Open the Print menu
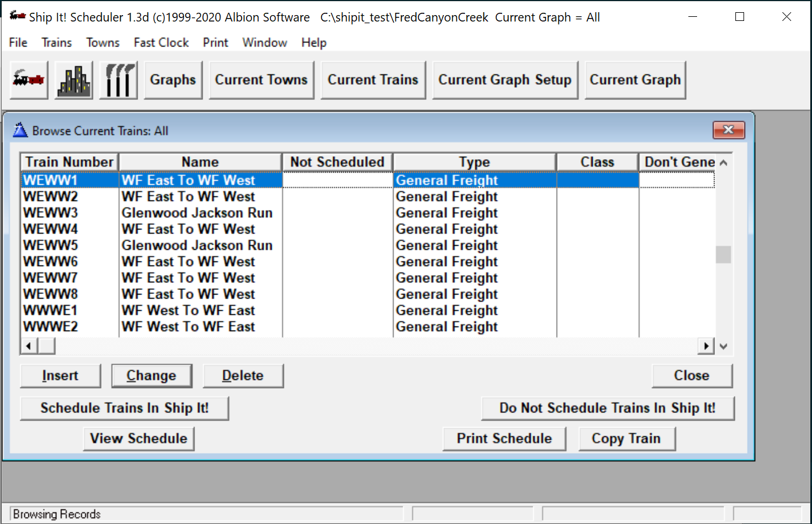The height and width of the screenshot is (524, 812). (215, 42)
